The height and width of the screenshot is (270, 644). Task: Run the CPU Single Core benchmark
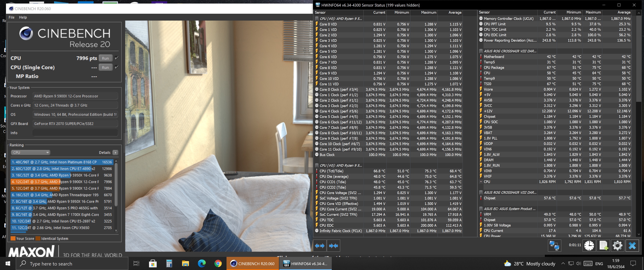tap(105, 67)
